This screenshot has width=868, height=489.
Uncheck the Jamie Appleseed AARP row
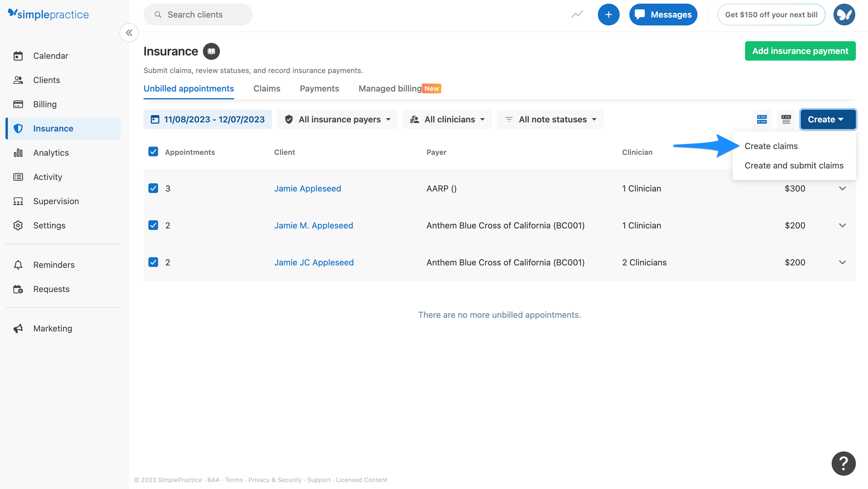point(153,188)
